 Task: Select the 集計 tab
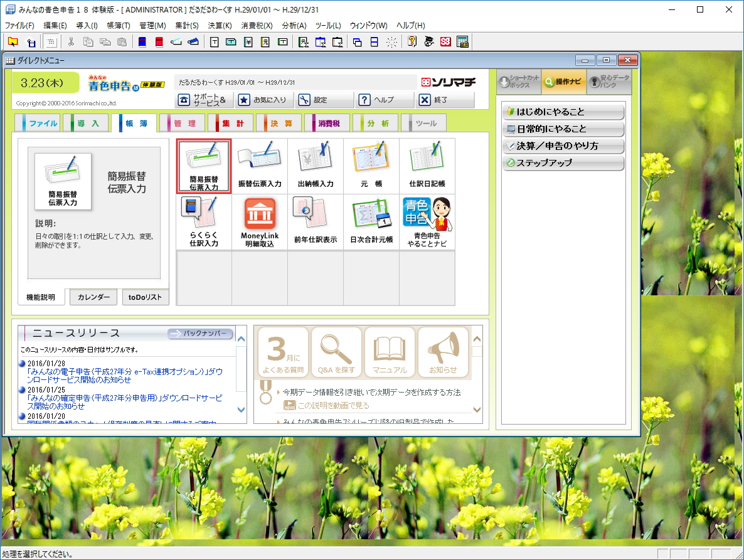point(232,124)
